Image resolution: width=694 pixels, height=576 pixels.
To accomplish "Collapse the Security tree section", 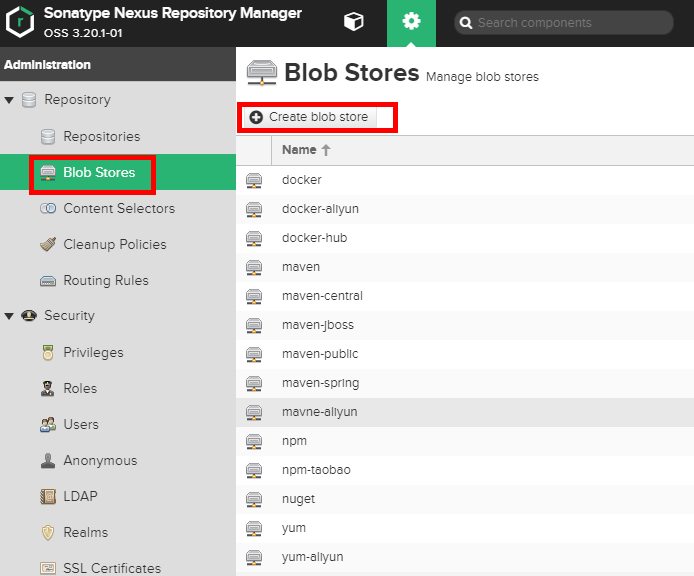I will (9, 316).
